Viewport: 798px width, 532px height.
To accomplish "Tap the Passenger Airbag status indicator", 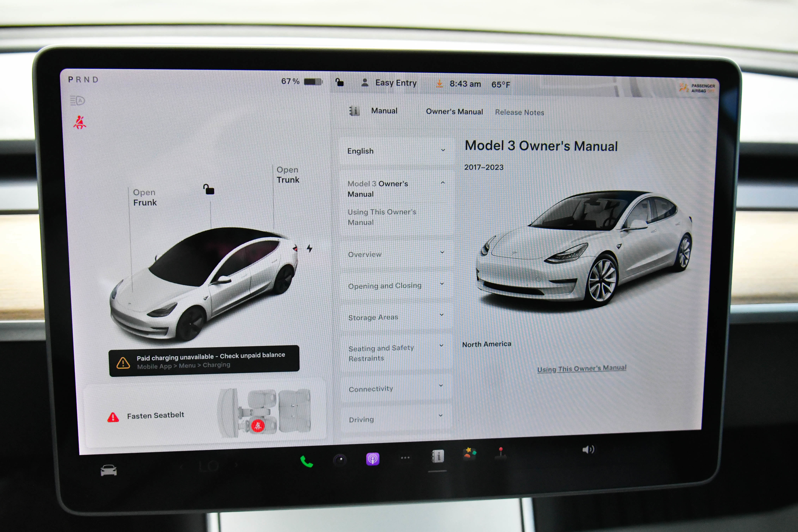I will tap(697, 88).
